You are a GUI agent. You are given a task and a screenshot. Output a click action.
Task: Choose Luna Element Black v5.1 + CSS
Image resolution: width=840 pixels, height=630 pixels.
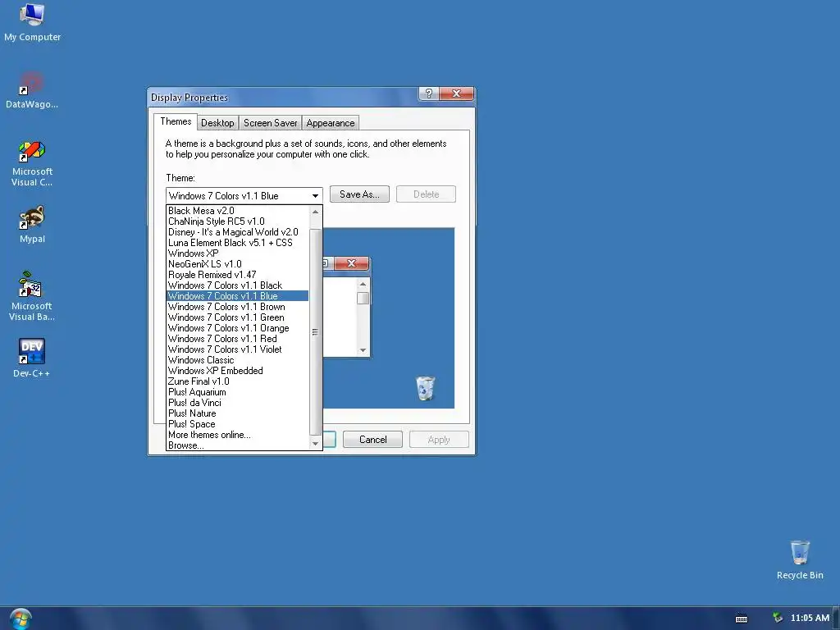tap(237, 243)
